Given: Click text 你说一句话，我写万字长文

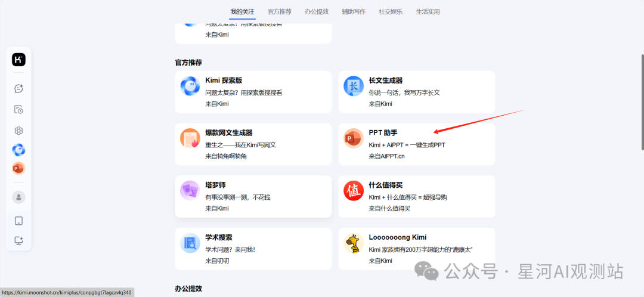Looking at the screenshot, I should [x=404, y=93].
